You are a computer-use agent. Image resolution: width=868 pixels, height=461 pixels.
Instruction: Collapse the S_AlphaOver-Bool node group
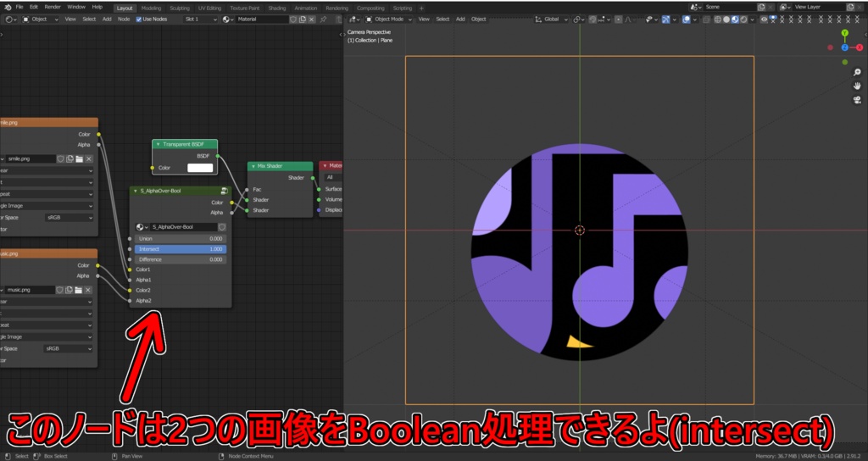point(135,191)
